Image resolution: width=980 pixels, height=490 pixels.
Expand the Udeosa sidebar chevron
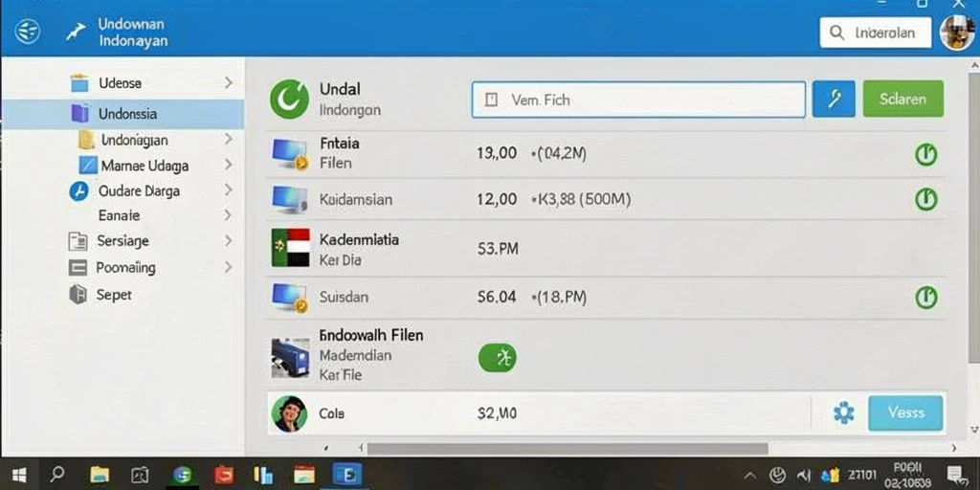(229, 82)
